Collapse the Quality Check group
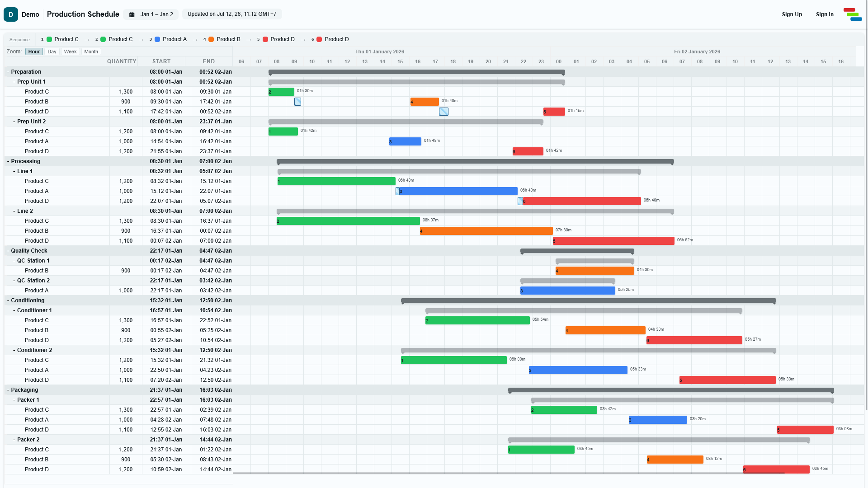This screenshot has height=488, width=868. 8,251
